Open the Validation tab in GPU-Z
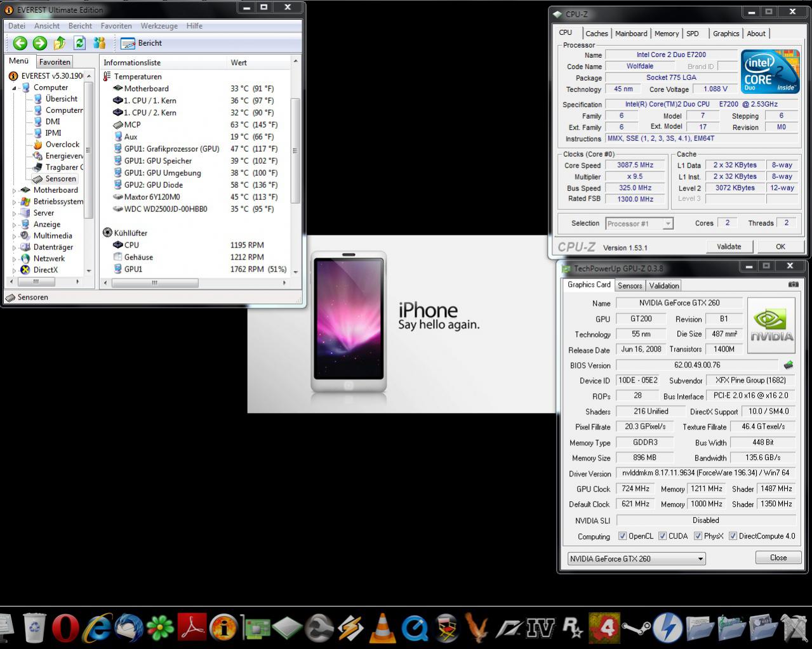The image size is (812, 649). pyautogui.click(x=664, y=285)
